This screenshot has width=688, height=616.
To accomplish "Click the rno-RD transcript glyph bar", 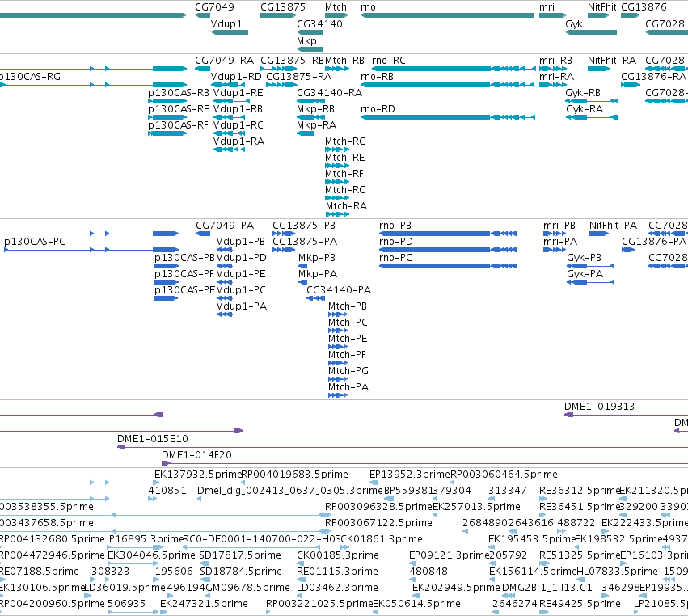I will [x=448, y=117].
